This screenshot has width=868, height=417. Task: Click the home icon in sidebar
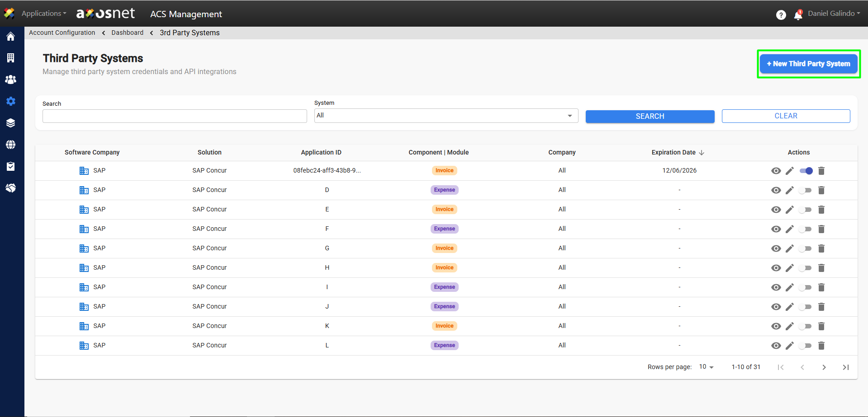(11, 37)
